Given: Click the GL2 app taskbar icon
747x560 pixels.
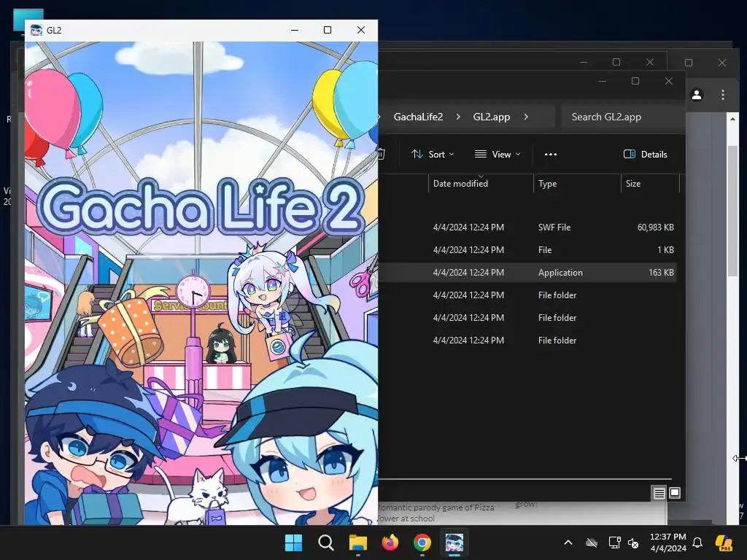Looking at the screenshot, I should coord(454,542).
